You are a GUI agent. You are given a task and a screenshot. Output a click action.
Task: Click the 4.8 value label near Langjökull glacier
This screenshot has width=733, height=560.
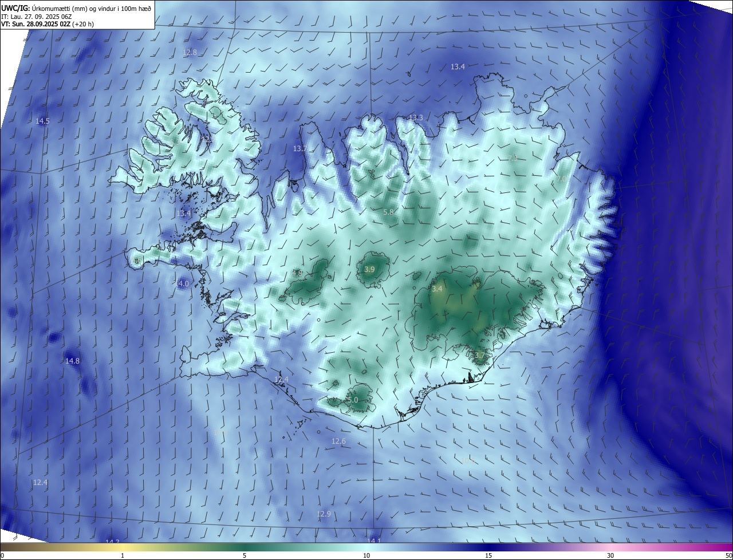click(297, 273)
